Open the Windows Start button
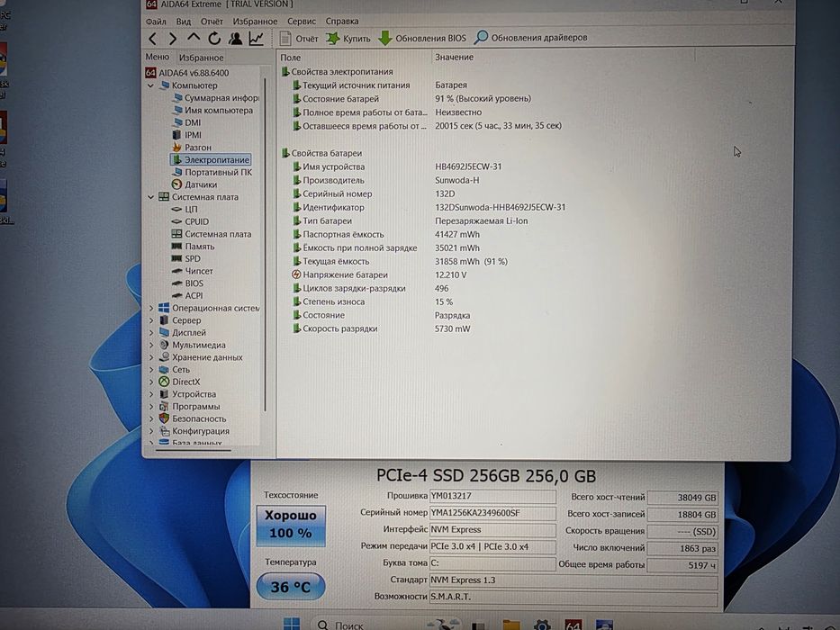Screen dimensions: 840x630 (292, 624)
